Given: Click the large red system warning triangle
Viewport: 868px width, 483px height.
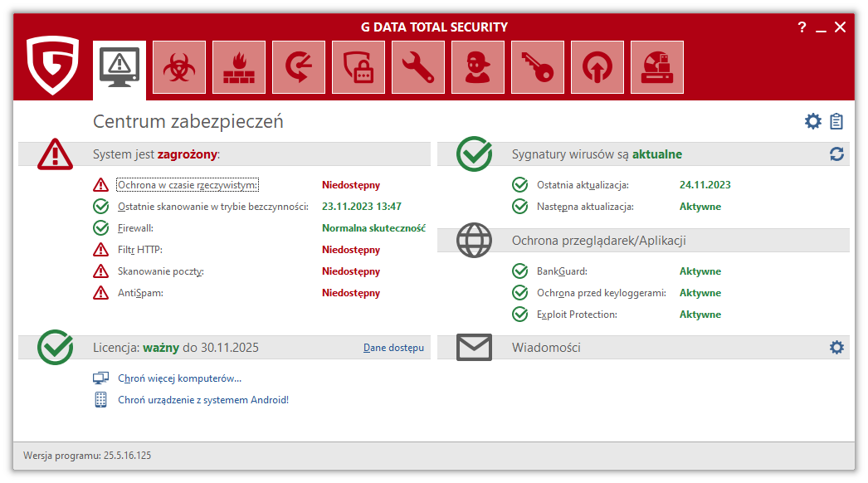Looking at the screenshot, I should point(55,154).
